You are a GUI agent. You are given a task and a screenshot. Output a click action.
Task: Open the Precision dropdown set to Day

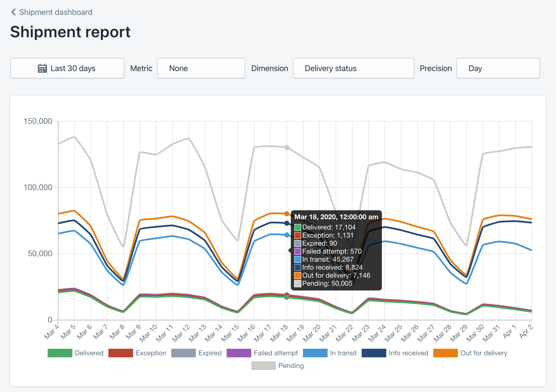(x=498, y=68)
